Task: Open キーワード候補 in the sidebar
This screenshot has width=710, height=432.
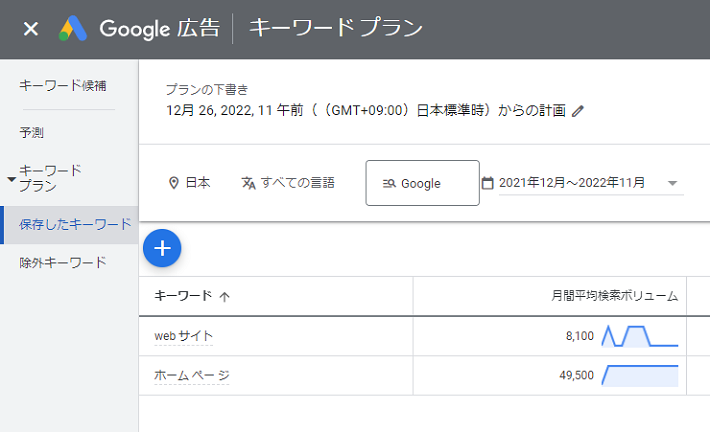Action: [62, 85]
